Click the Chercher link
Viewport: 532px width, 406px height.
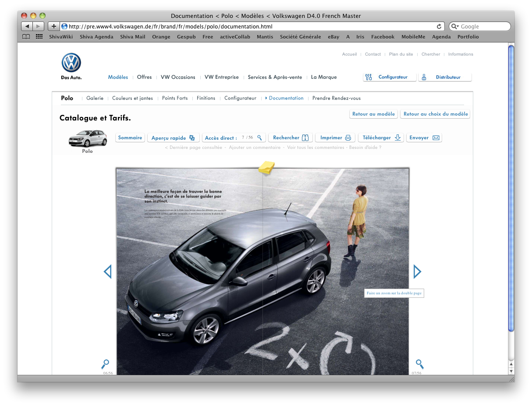(431, 54)
